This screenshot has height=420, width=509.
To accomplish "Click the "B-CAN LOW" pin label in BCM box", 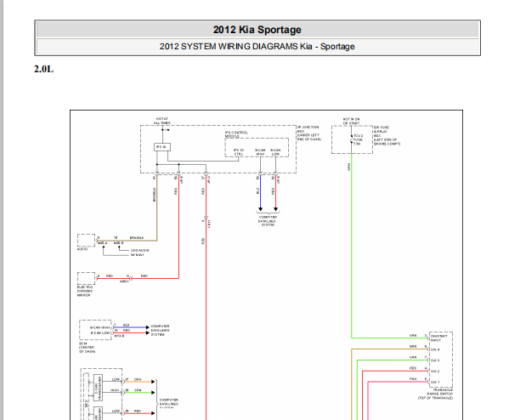I will [x=100, y=333].
